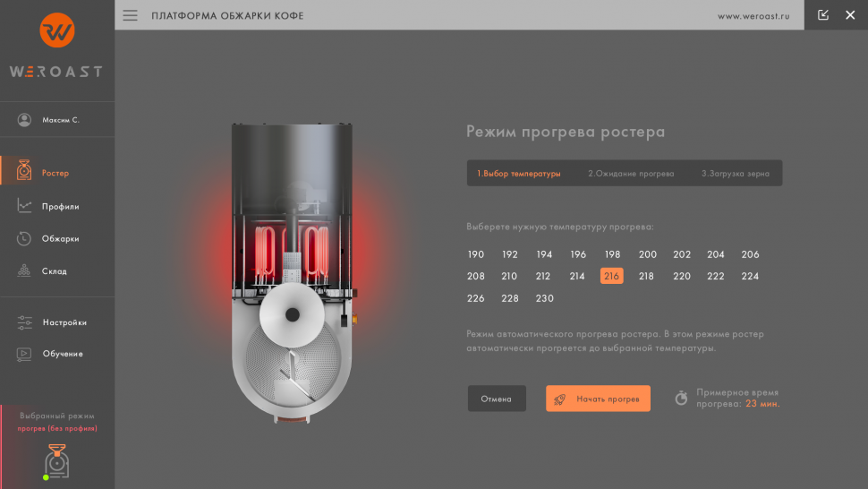
Task: Click the highlighted 216 temperature
Action: (x=612, y=276)
